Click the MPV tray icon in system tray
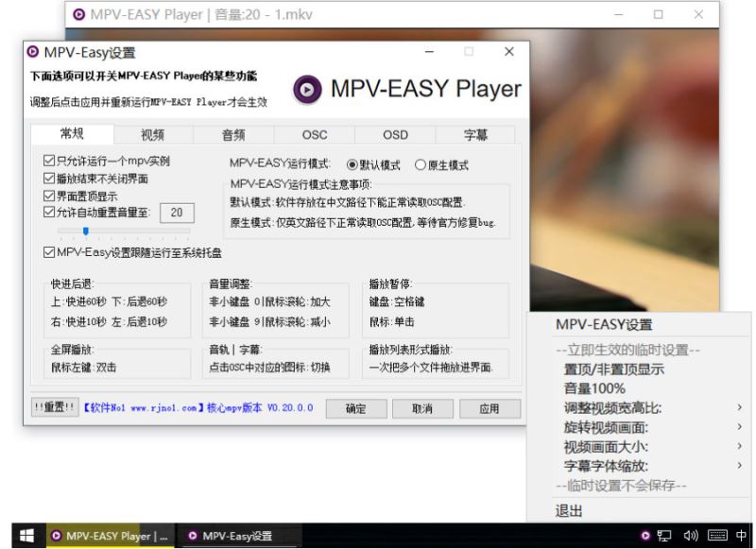This screenshot has height=549, width=756. 645,536
